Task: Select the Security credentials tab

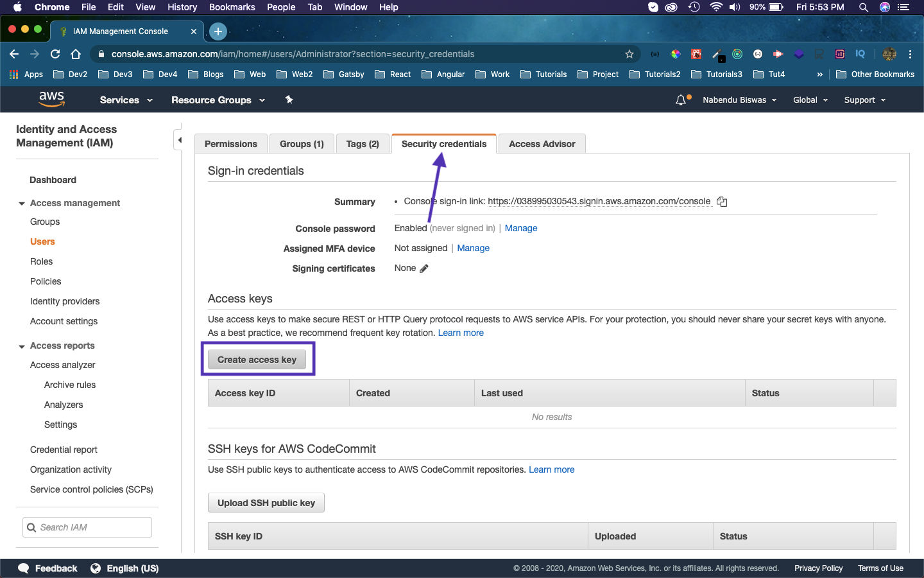Action: point(444,144)
